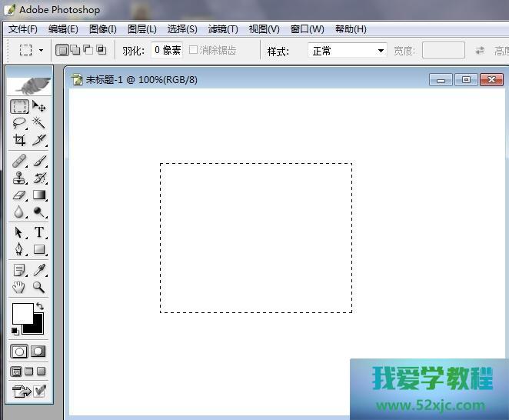Select the Magic Wand tool

(39, 123)
